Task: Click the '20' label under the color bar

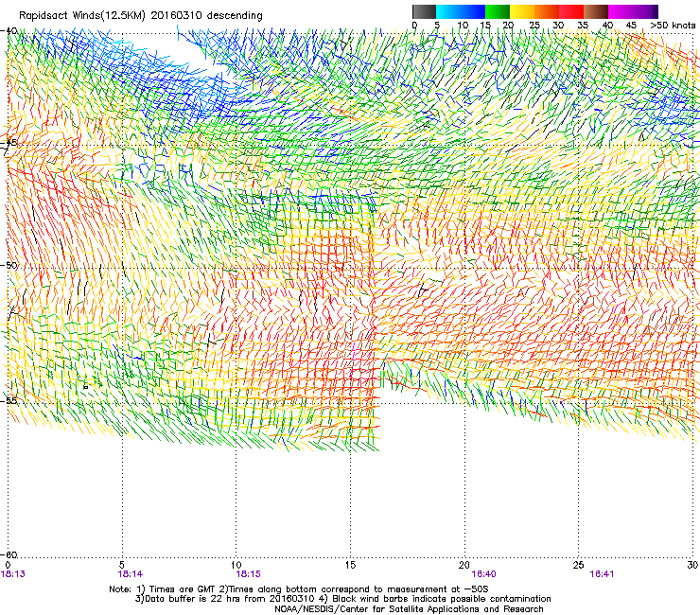Action: click(x=508, y=26)
